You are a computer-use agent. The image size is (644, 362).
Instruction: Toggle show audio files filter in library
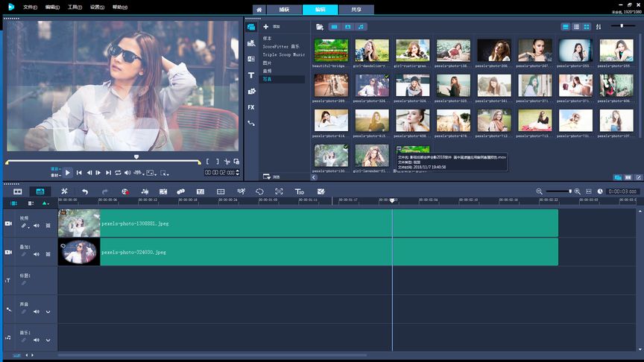click(362, 27)
